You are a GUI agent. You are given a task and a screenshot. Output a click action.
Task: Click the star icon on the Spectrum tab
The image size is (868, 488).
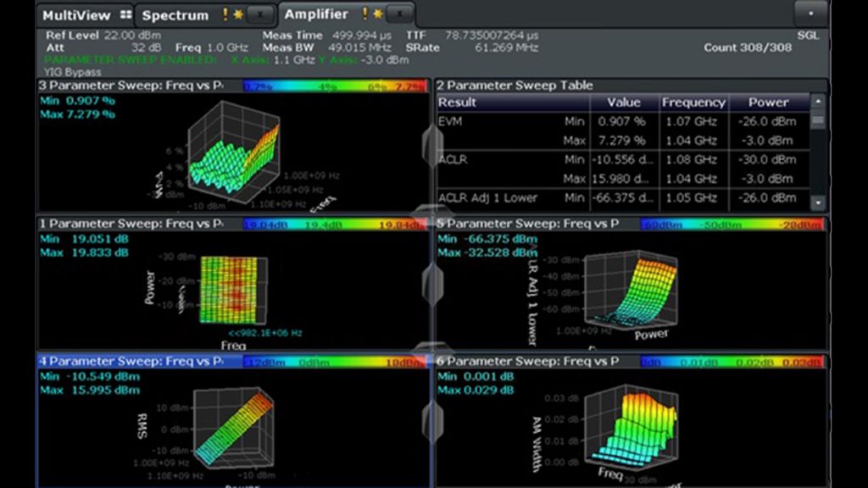coord(239,14)
